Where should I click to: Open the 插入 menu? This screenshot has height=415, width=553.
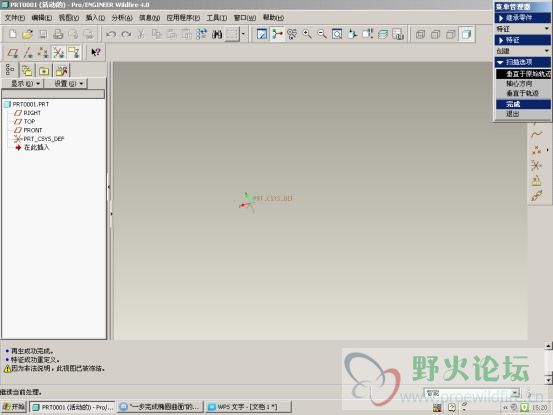[x=95, y=18]
